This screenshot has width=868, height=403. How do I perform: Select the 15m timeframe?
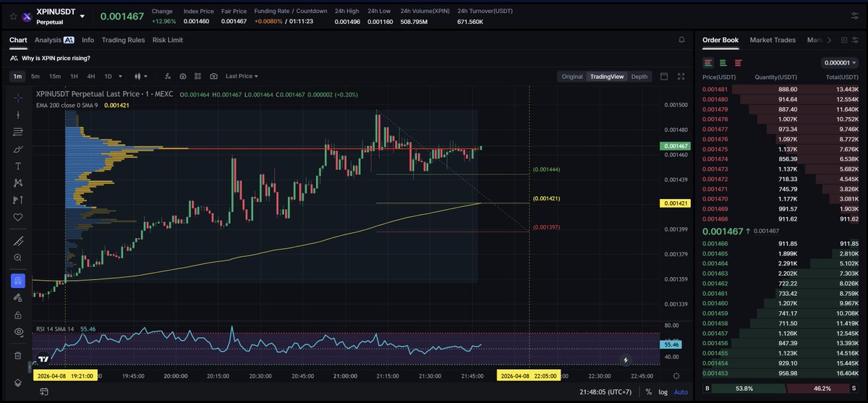pos(54,76)
